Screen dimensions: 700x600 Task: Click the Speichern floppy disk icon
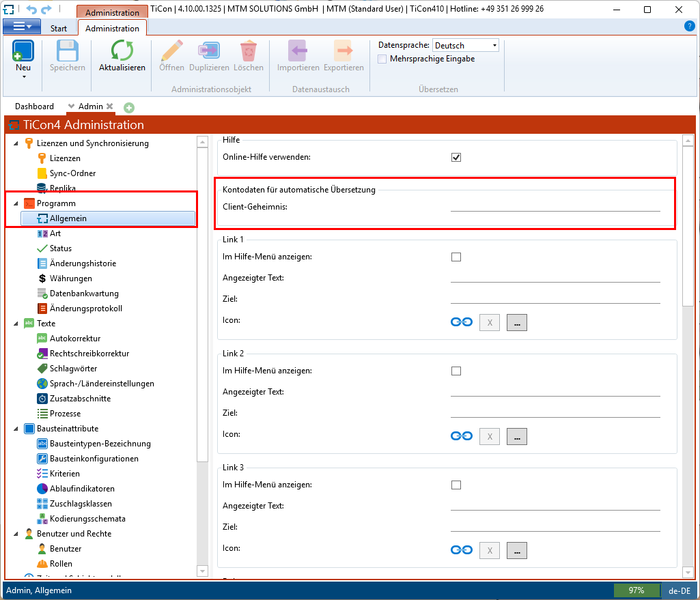coord(68,51)
